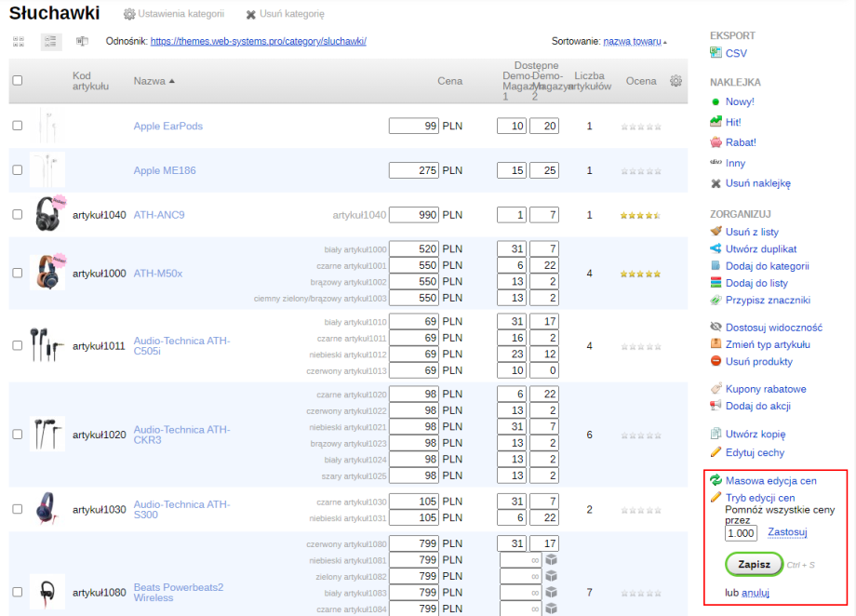The image size is (856, 616).
Task: Click Utwórz kopię document icon
Action: (x=716, y=435)
